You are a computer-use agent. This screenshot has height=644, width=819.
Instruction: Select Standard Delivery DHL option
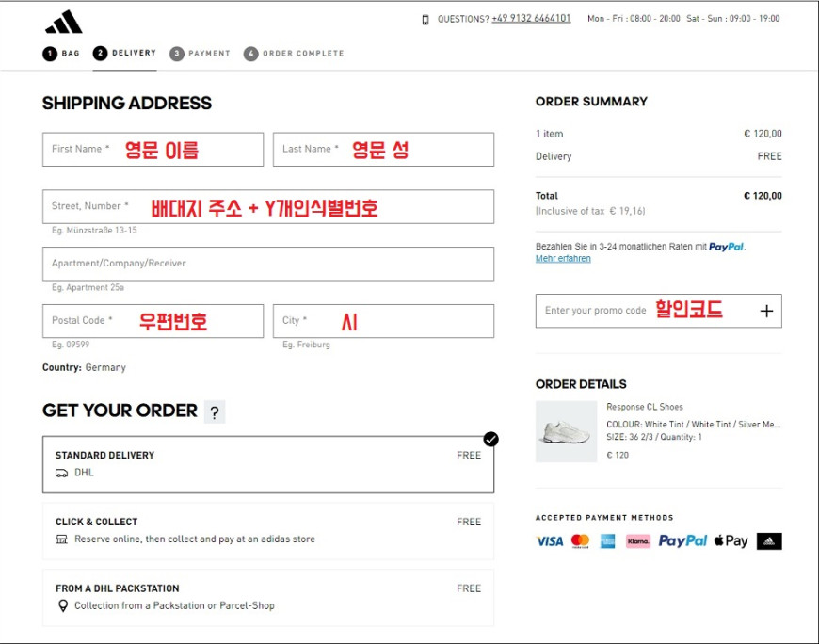click(x=268, y=465)
